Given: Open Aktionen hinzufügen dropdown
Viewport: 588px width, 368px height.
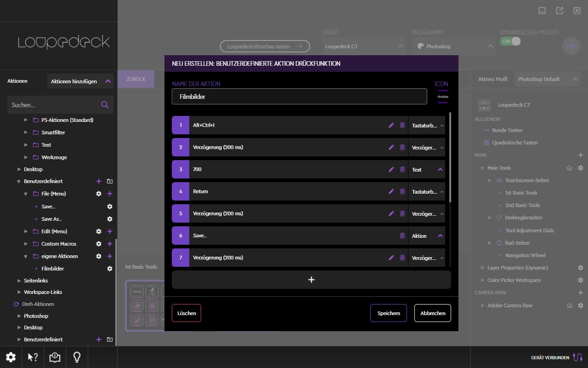Looking at the screenshot, I should (x=80, y=81).
